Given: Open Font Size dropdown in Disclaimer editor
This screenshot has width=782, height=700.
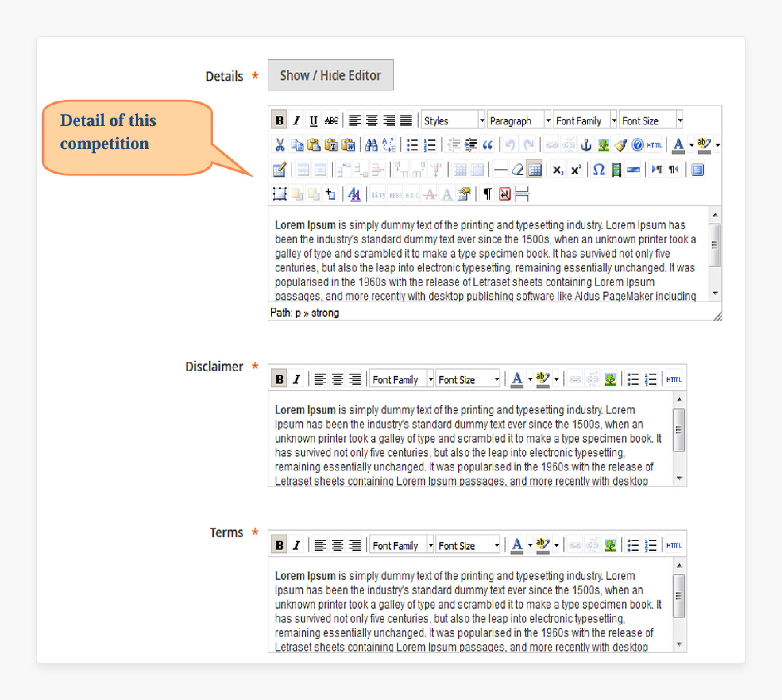Looking at the screenshot, I should coord(467,379).
